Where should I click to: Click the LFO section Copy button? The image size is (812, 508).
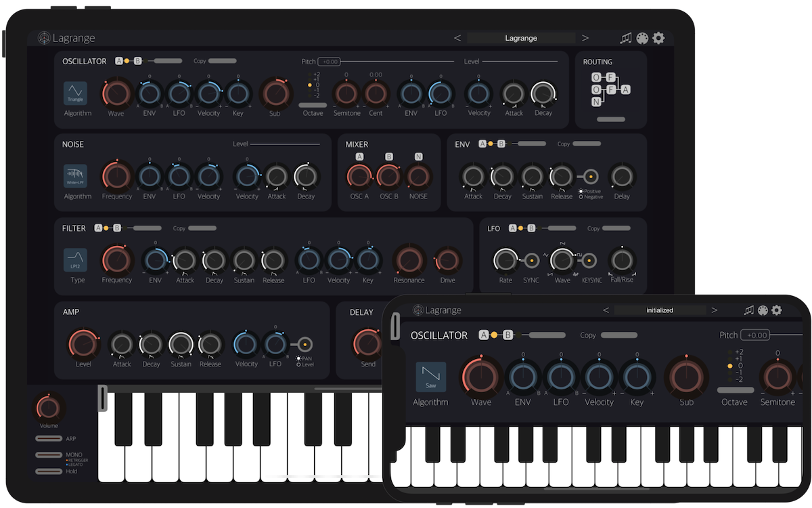pyautogui.click(x=616, y=228)
